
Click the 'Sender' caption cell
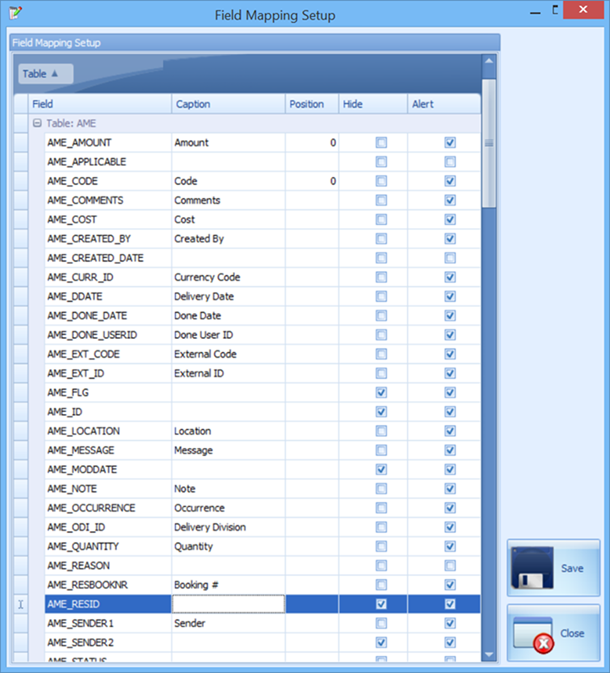coord(228,623)
